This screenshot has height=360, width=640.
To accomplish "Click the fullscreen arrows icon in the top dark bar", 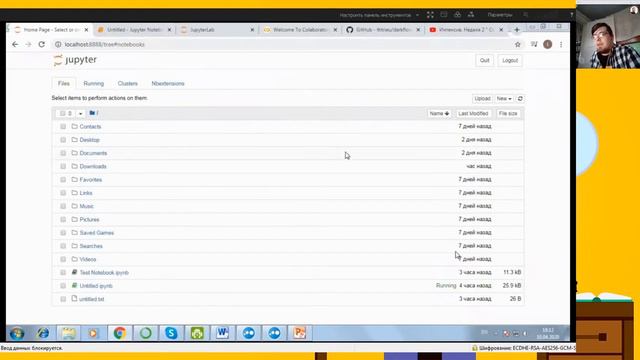I will [430, 15].
